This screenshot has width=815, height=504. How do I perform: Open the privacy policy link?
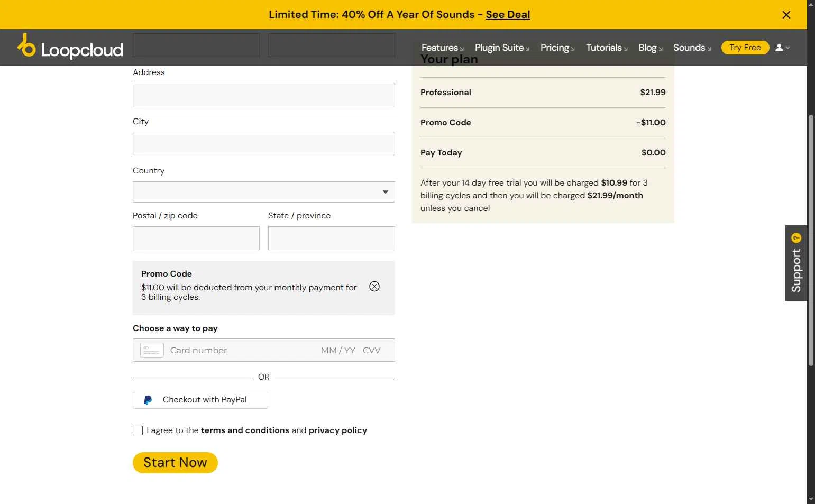338,430
